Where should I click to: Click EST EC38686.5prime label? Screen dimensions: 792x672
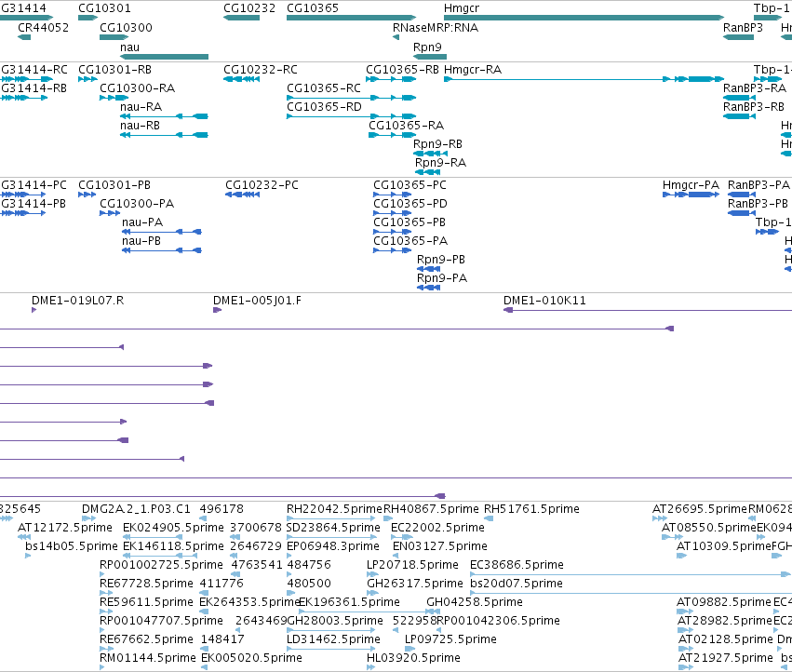517,564
